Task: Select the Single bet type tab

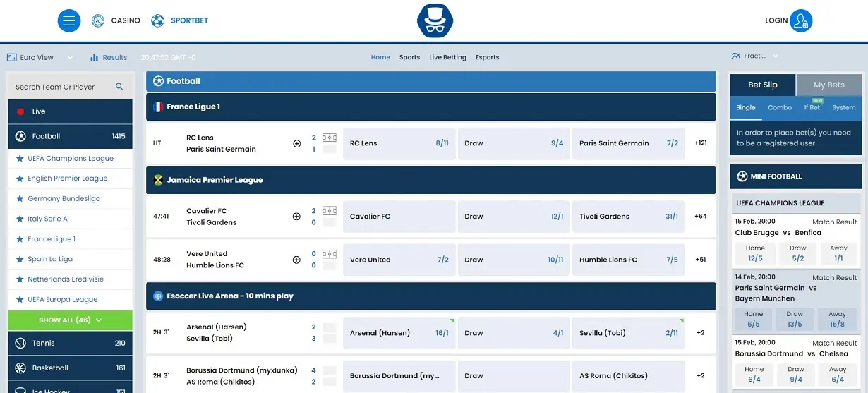Action: point(746,108)
